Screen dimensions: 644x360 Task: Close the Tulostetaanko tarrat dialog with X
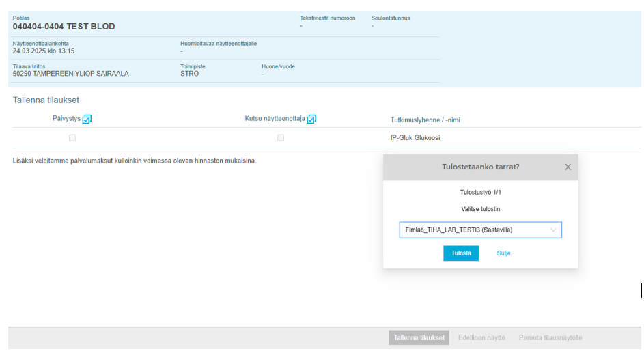click(x=568, y=167)
